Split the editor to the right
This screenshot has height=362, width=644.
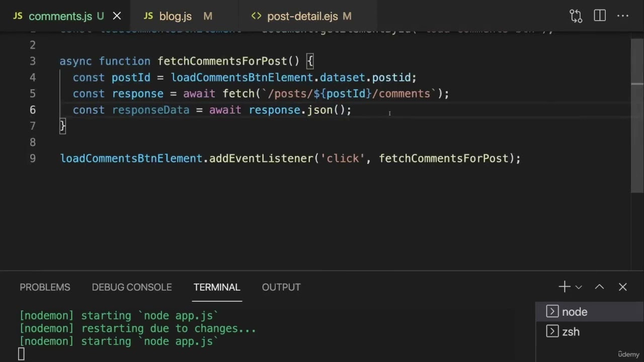pyautogui.click(x=600, y=16)
